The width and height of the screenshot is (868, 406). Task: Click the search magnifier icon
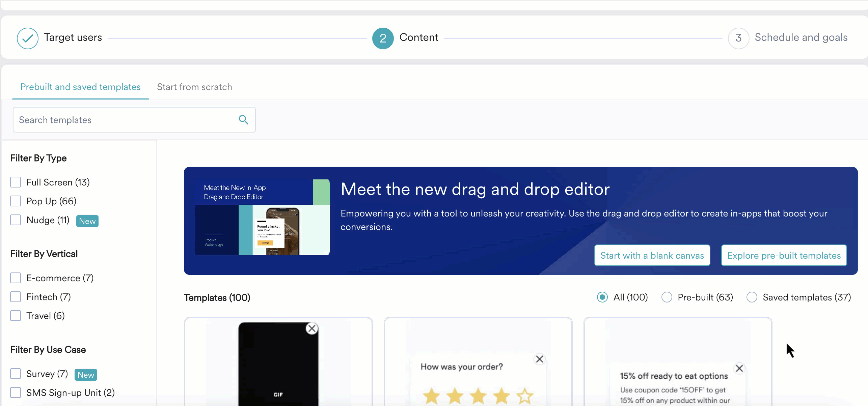click(244, 120)
